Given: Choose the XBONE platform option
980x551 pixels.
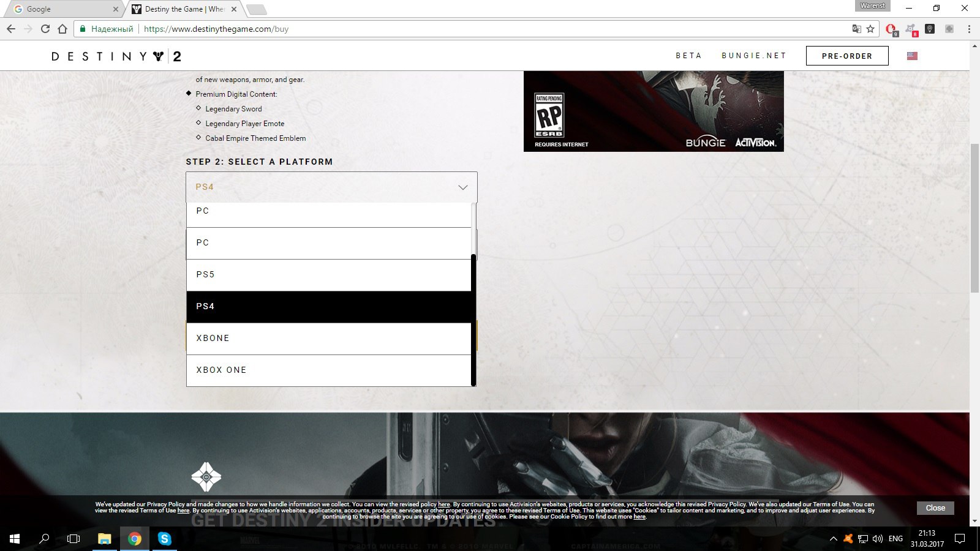Looking at the screenshot, I should [329, 339].
